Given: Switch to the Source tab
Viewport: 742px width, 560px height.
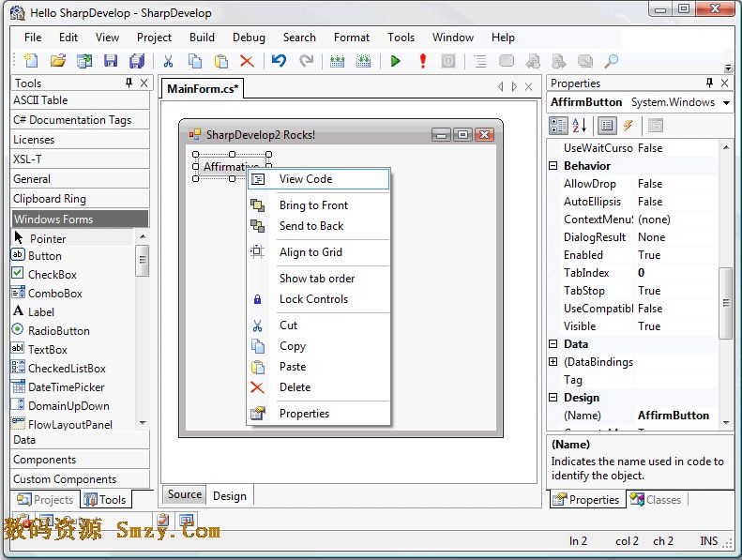Looking at the screenshot, I should coord(185,494).
